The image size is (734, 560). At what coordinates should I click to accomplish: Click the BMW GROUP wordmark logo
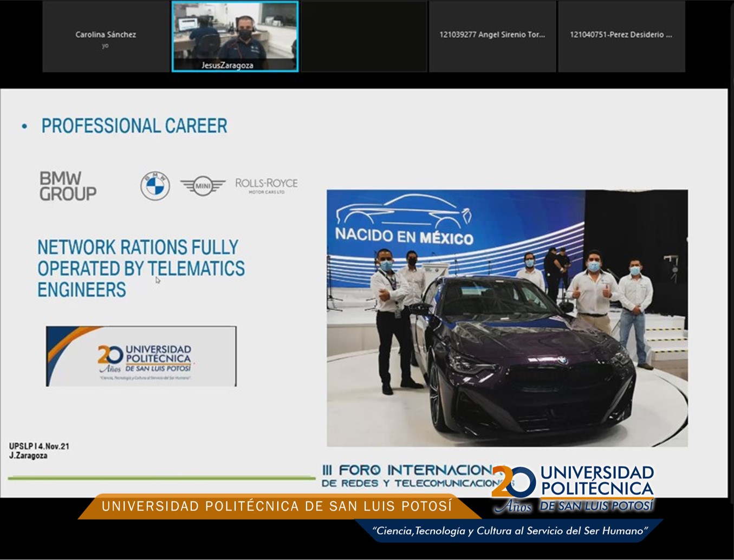click(68, 186)
